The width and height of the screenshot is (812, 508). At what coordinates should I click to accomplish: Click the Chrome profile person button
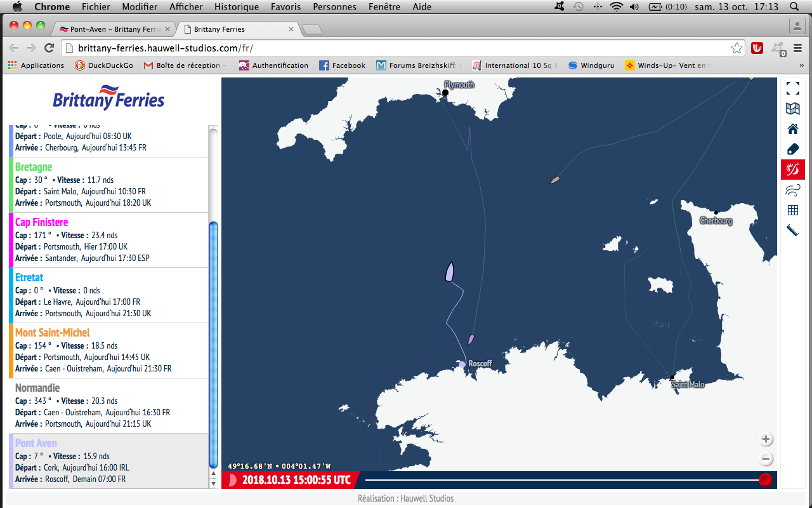point(797,26)
